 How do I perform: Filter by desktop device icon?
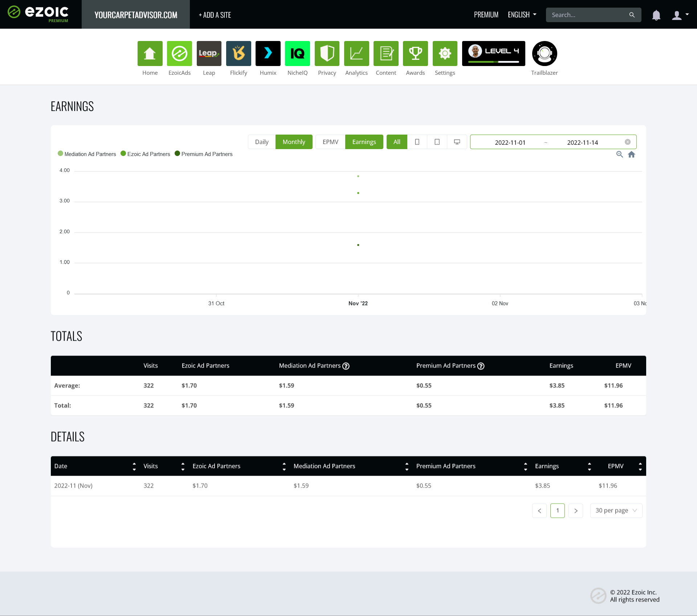click(x=457, y=142)
